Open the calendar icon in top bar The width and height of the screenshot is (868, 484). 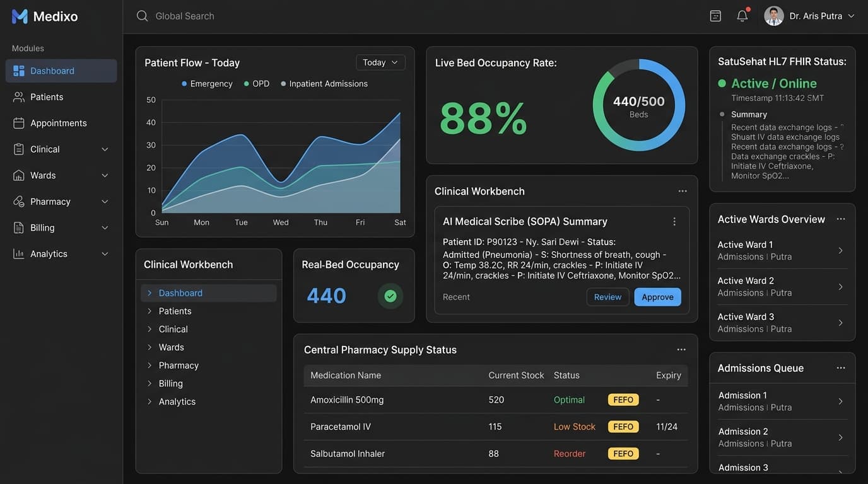[715, 16]
